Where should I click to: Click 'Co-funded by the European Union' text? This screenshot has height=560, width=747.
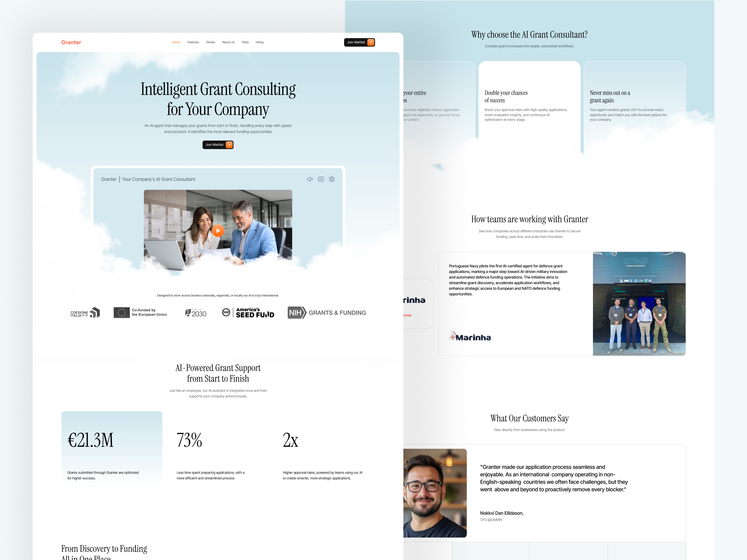149,312
